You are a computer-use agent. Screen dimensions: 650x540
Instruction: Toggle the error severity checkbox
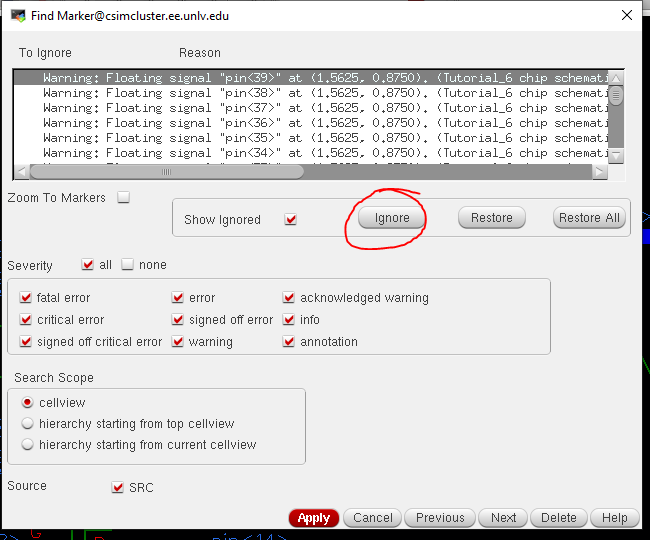point(178,297)
